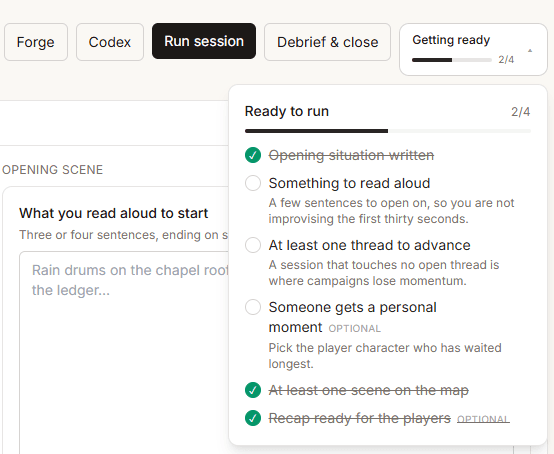This screenshot has height=454, width=554.
Task: Click the Something to read aloud label
Action: 349,183
